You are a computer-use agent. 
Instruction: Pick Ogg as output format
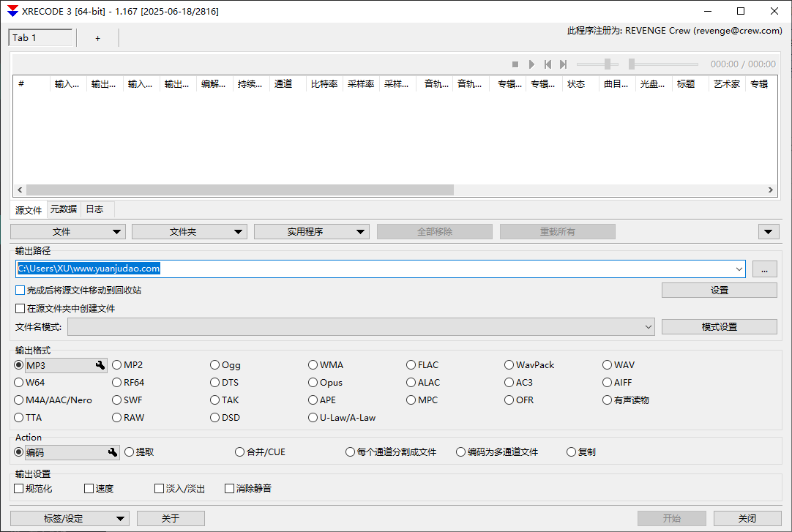point(225,365)
